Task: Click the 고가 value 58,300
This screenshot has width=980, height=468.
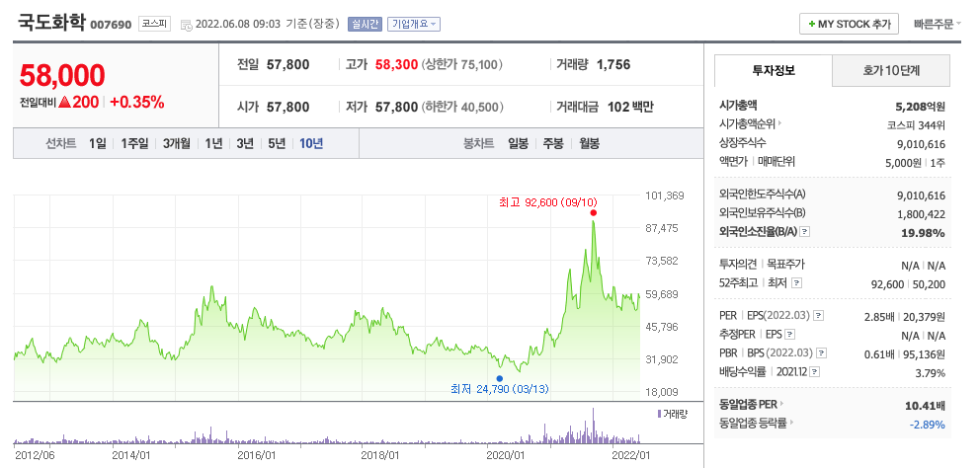Action: pos(396,64)
